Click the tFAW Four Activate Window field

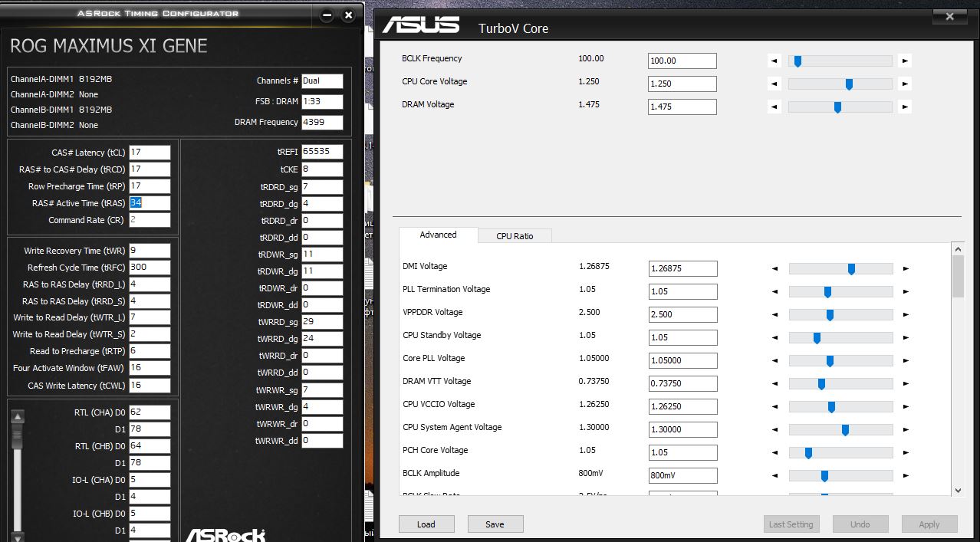point(150,368)
